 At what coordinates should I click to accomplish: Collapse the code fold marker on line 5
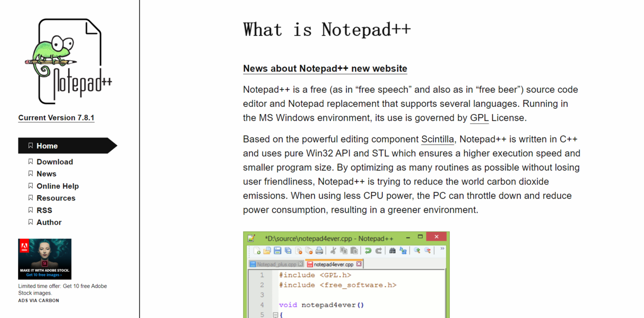pyautogui.click(x=274, y=314)
